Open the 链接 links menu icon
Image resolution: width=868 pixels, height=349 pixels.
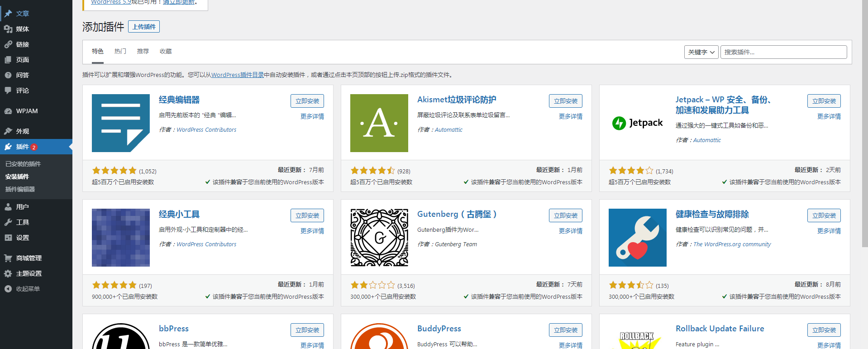[8, 44]
